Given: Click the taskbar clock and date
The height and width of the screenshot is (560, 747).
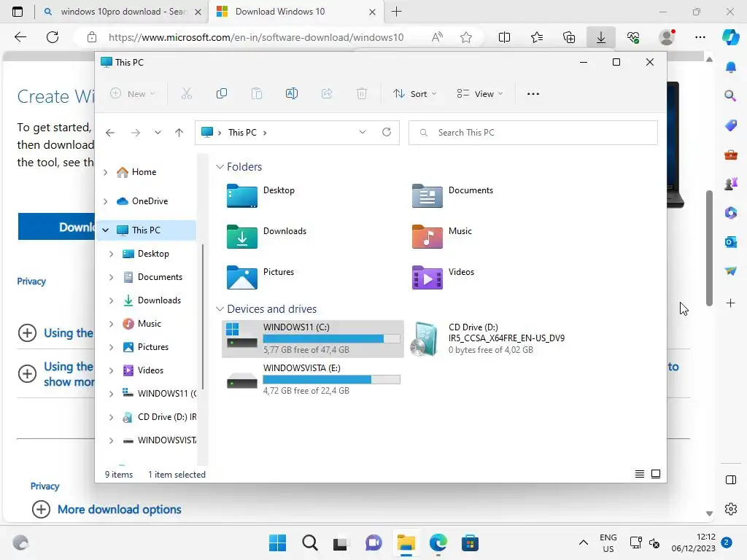Looking at the screenshot, I should (x=694, y=542).
